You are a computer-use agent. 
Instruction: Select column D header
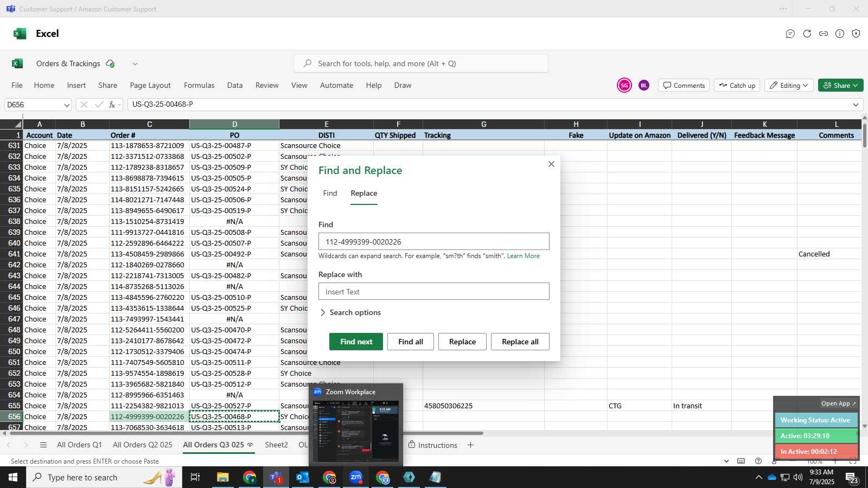click(x=234, y=124)
